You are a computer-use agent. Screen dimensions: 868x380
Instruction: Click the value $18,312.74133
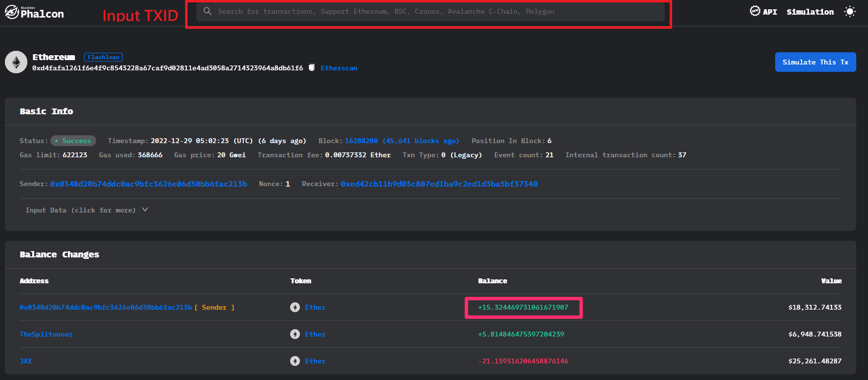coord(815,307)
